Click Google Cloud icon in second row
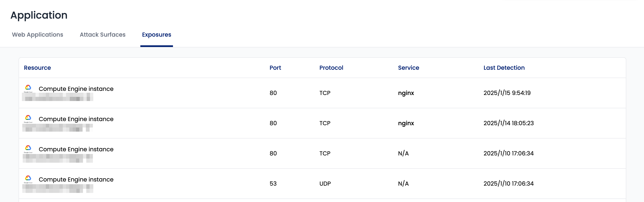This screenshot has width=644, height=202. (28, 119)
